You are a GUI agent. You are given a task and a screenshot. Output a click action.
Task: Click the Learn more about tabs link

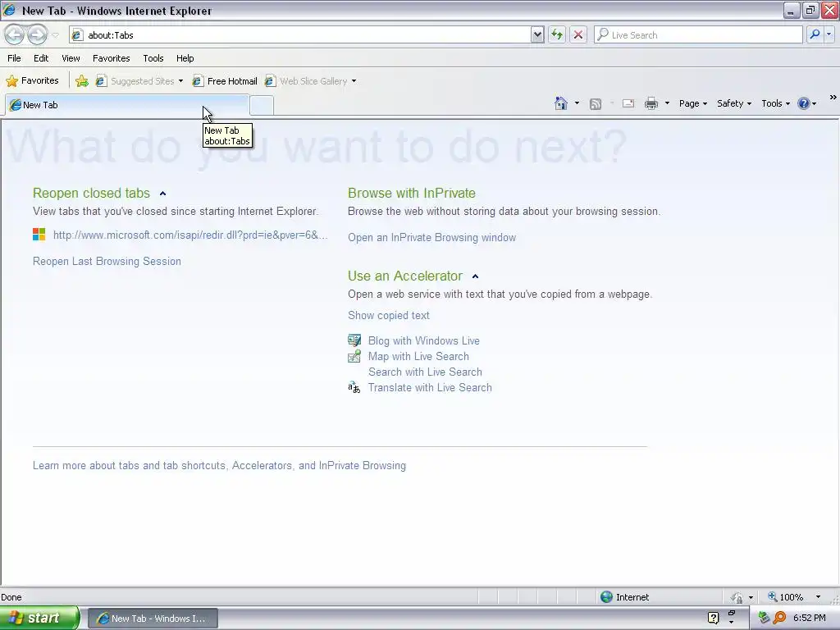(219, 466)
